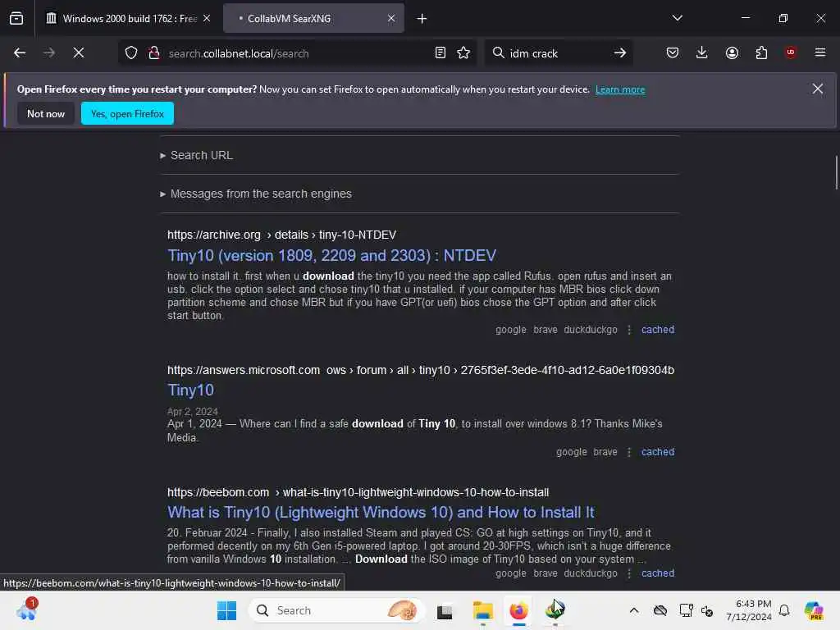Save page to Pocket icon
The image size is (840, 630).
tap(673, 53)
